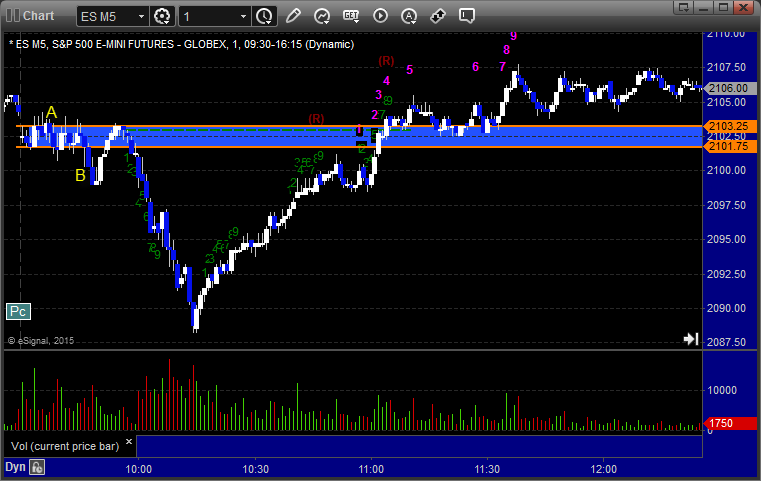Open the ES M5 symbol dropdown

113,17
